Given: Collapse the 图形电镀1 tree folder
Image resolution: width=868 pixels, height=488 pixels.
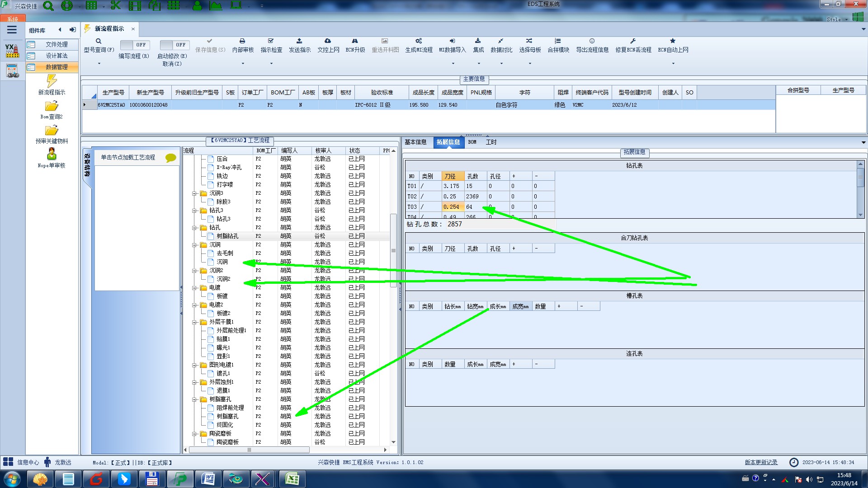Looking at the screenshot, I should [194, 365].
